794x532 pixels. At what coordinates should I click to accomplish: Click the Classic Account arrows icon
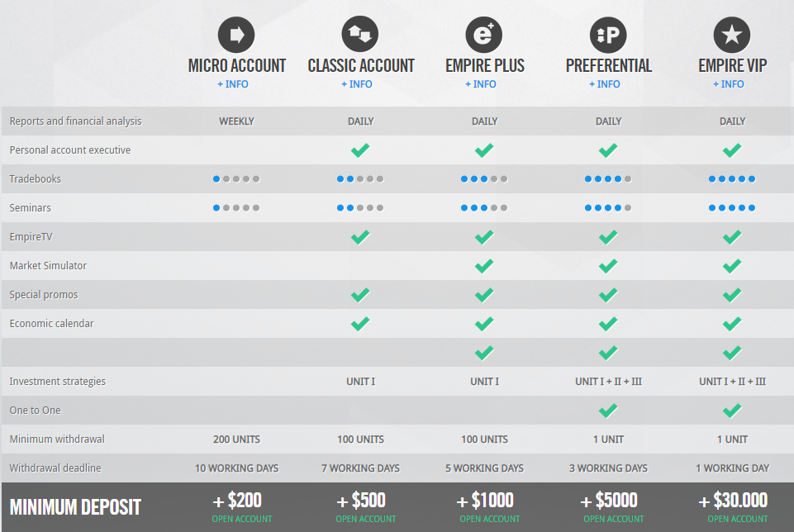360,35
